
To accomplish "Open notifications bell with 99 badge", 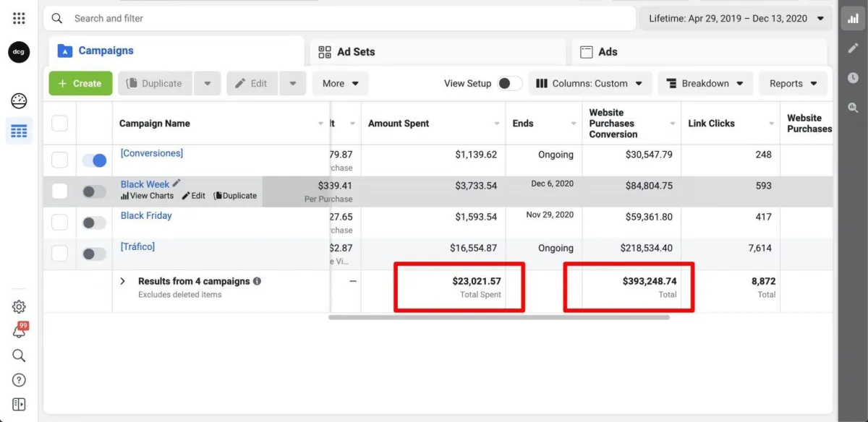I will pyautogui.click(x=20, y=332).
